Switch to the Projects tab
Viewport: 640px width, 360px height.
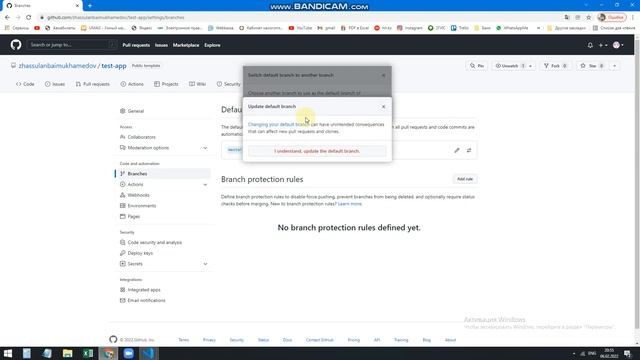(166, 84)
